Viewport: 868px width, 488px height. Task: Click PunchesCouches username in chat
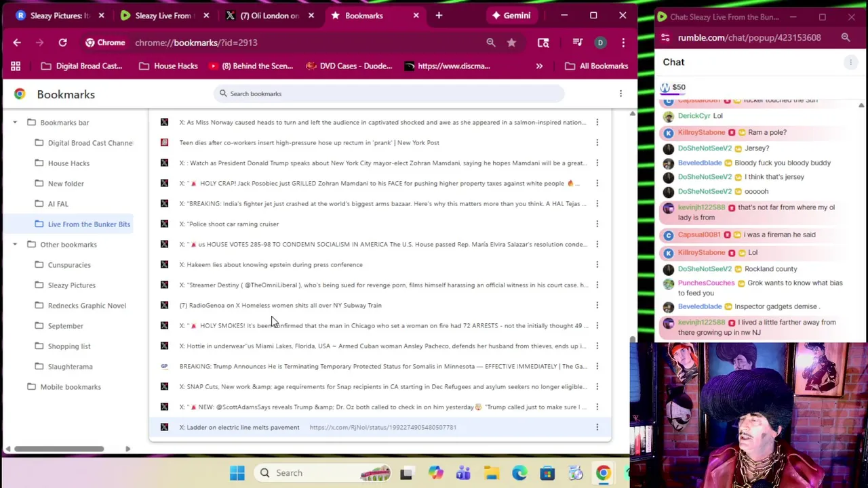click(x=706, y=283)
